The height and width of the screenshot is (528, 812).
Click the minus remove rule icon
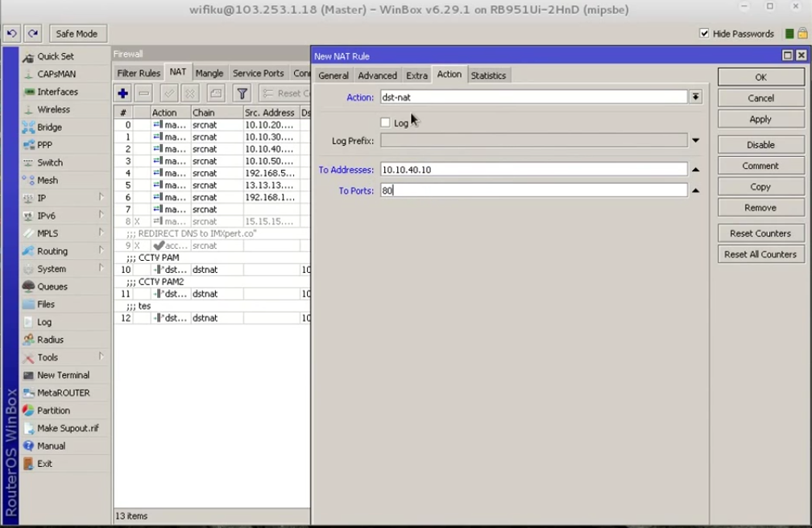point(144,93)
